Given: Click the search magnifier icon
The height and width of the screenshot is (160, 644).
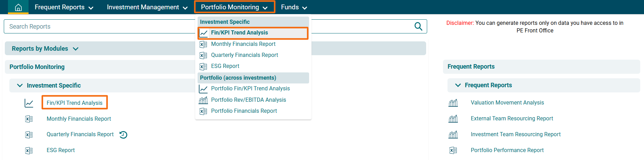Looking at the screenshot, I should click(x=418, y=27).
